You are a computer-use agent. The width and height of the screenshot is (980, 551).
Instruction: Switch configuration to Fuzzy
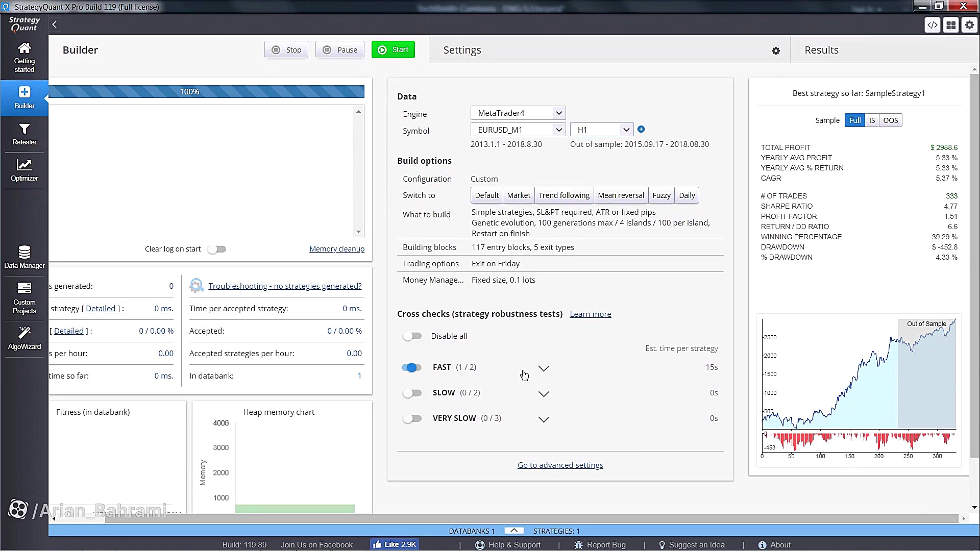pos(661,195)
